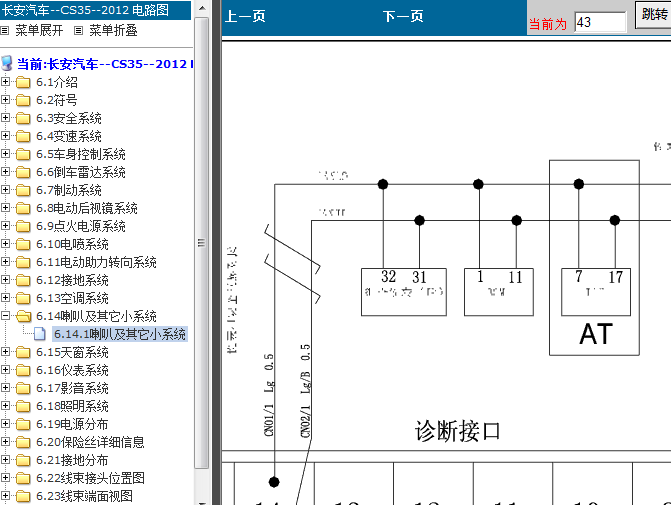Go to previous page with 上一页
Viewport: 671px width, 505px height.
click(x=245, y=16)
